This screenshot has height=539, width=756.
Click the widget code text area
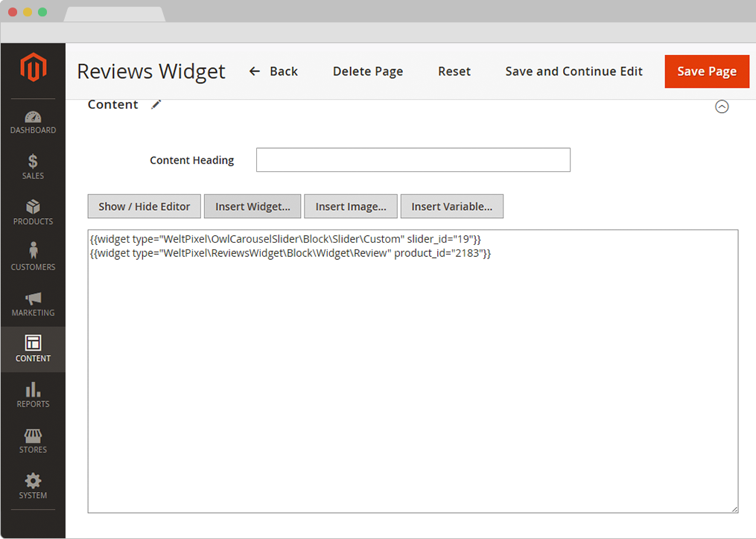click(x=413, y=372)
